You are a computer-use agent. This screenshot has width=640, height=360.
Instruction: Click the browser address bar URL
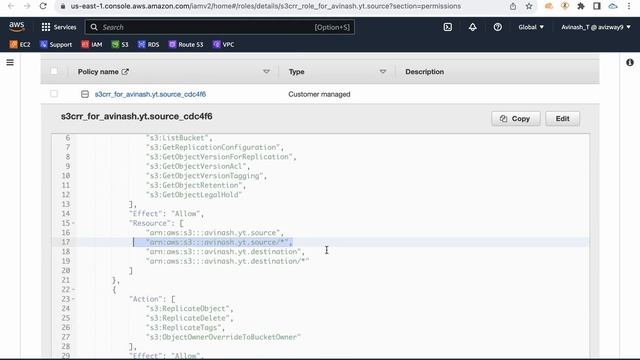266,6
